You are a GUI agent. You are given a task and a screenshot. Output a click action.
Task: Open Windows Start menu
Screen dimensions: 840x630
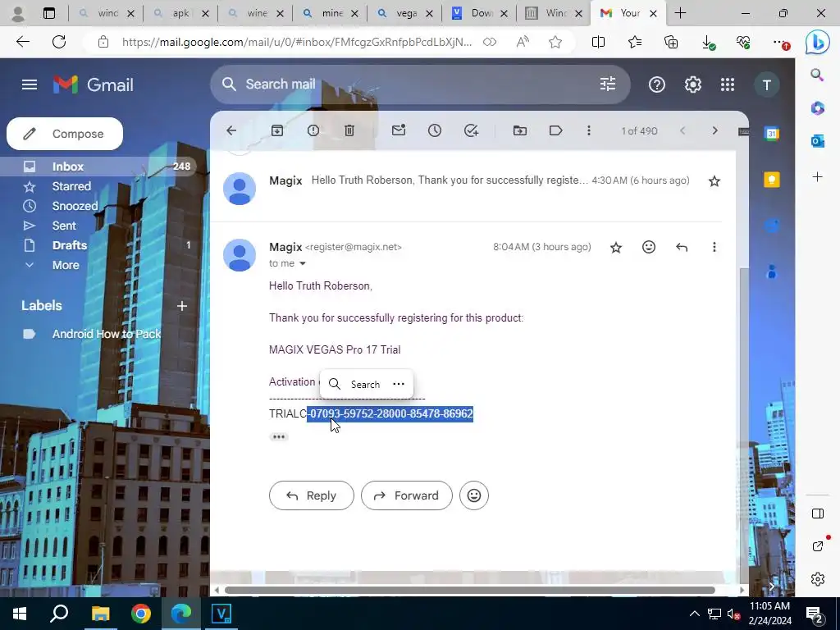point(20,614)
